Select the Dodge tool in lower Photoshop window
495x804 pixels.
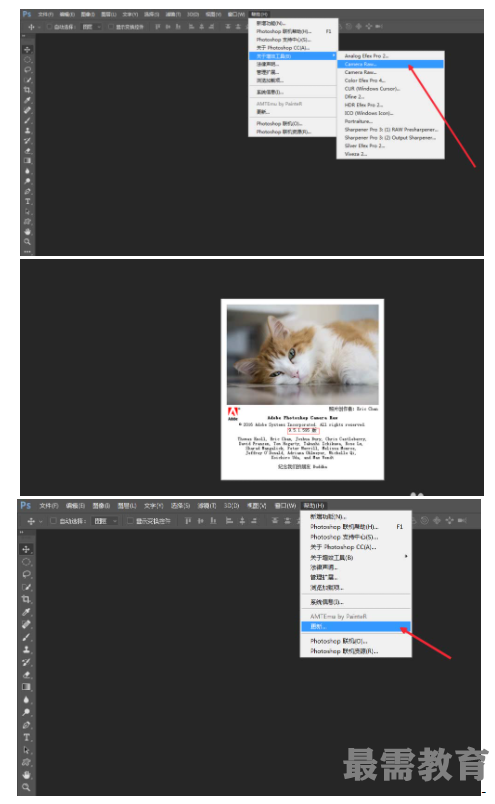[26, 712]
